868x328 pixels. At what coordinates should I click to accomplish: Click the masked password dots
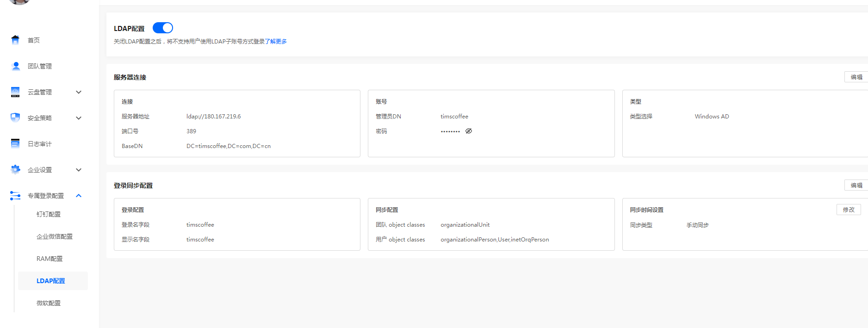coord(450,132)
